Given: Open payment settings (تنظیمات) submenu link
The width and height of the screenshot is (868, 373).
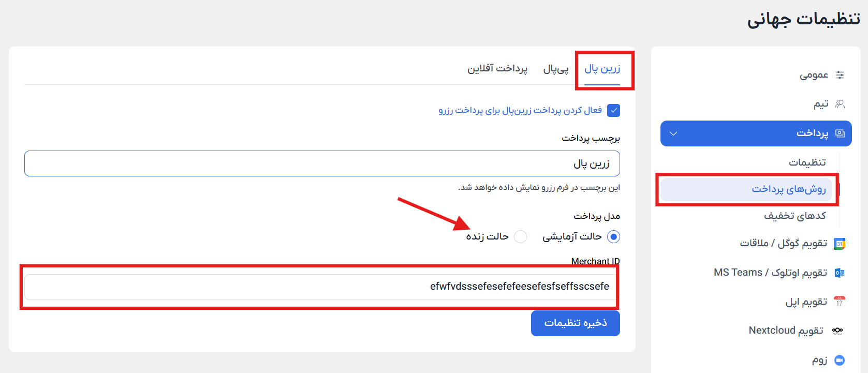Looking at the screenshot, I should [807, 162].
